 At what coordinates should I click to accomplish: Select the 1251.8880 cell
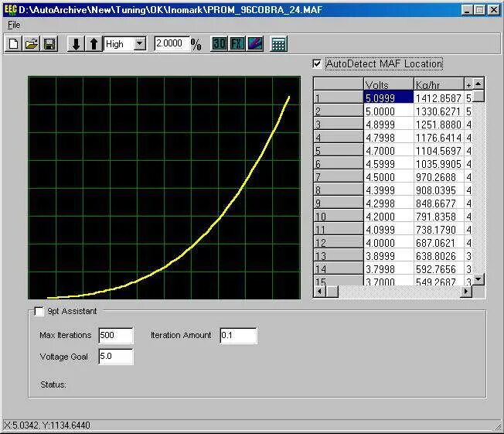[x=439, y=124]
